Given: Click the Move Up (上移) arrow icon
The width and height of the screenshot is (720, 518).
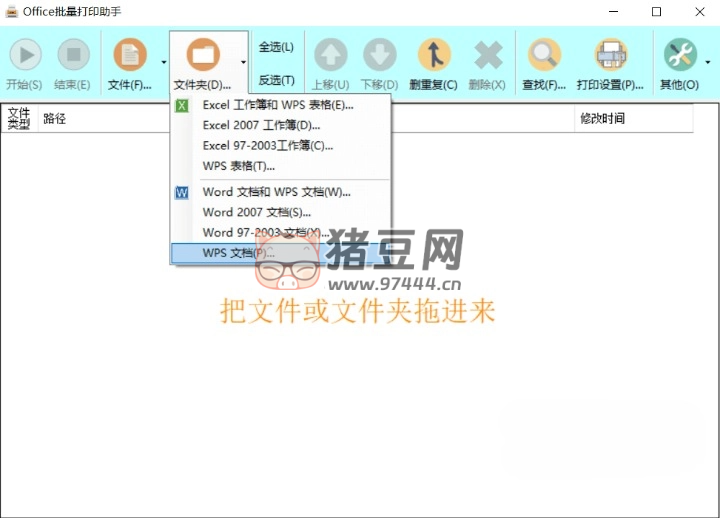Looking at the screenshot, I should coord(331,55).
